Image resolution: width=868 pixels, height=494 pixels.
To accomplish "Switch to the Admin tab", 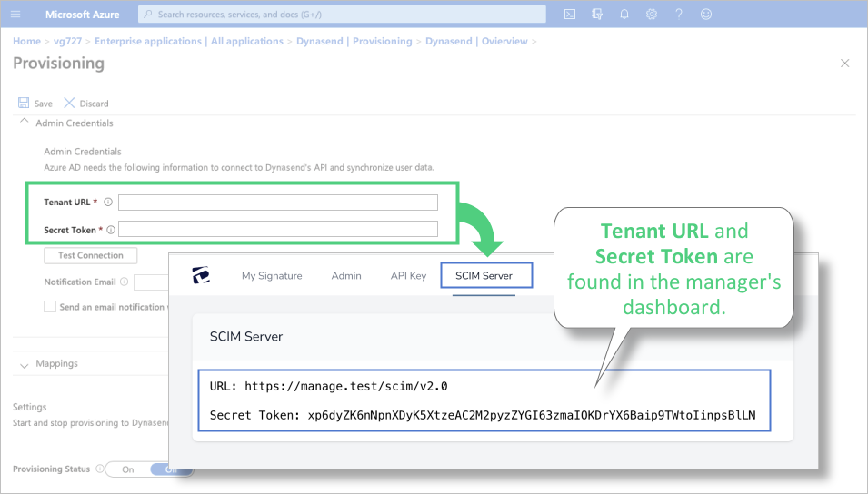I will click(346, 275).
